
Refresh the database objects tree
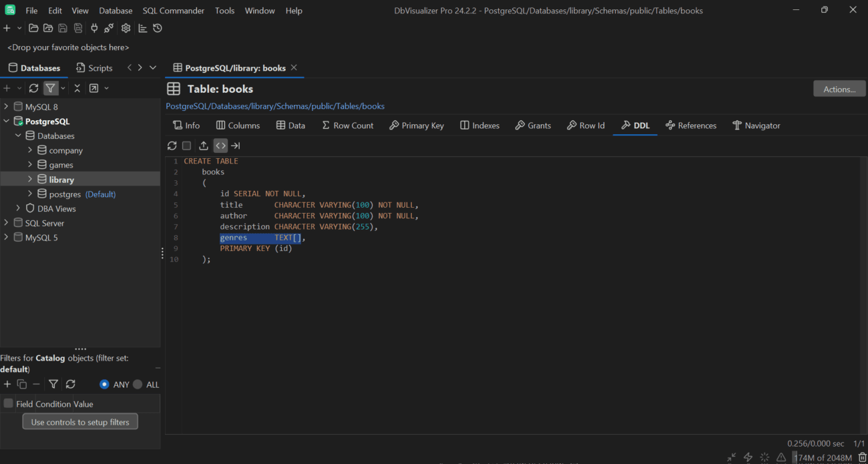[33, 87]
